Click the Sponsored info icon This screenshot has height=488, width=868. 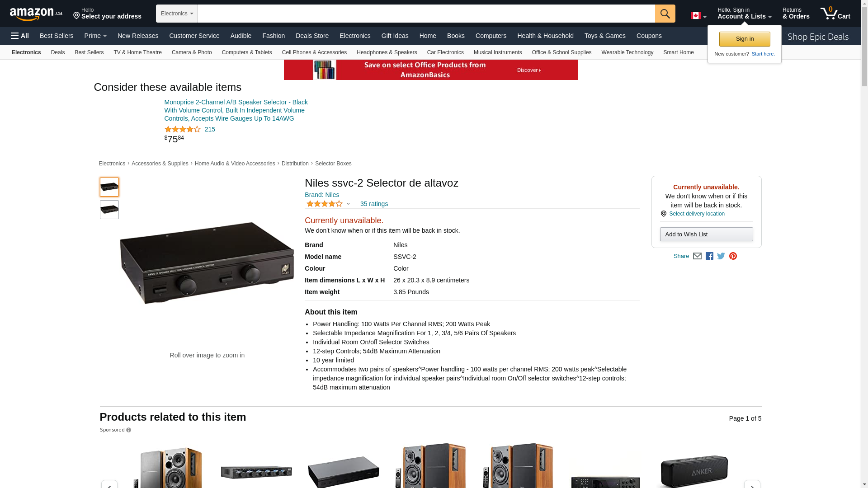(128, 430)
